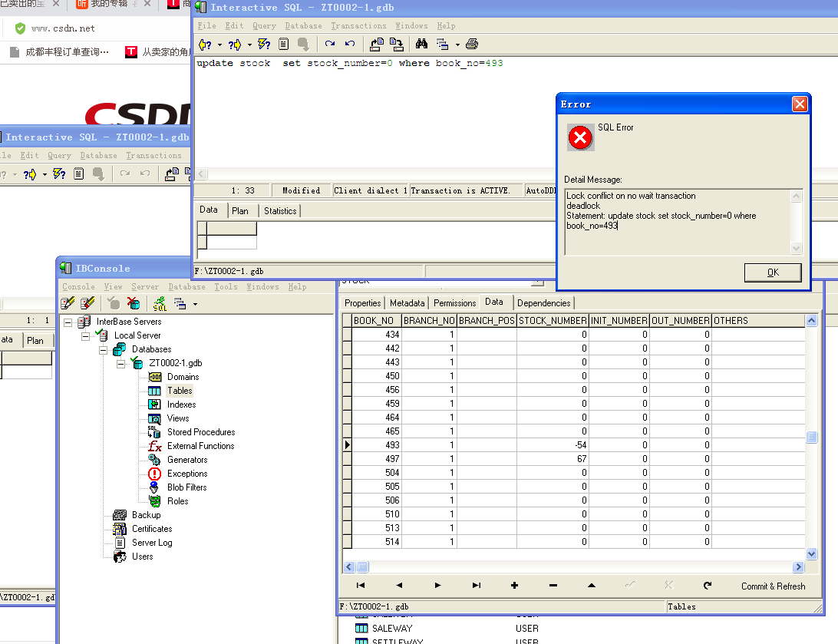
Task: Click Prepare Query sheet icon, front SQL window
Action: pyautogui.click(x=283, y=45)
